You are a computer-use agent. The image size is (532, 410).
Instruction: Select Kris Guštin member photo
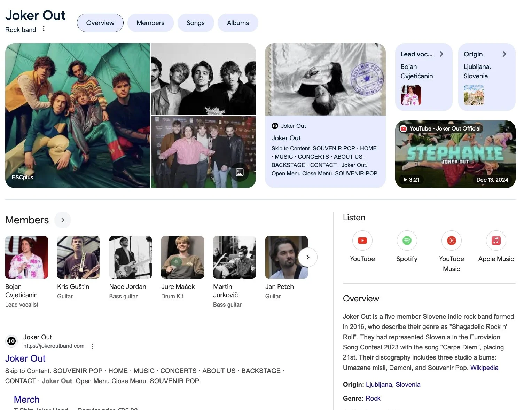click(78, 257)
